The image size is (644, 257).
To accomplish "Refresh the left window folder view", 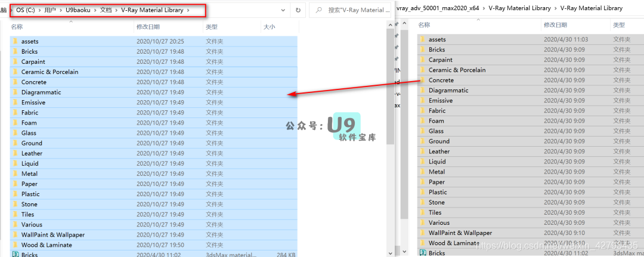I will 298,10.
